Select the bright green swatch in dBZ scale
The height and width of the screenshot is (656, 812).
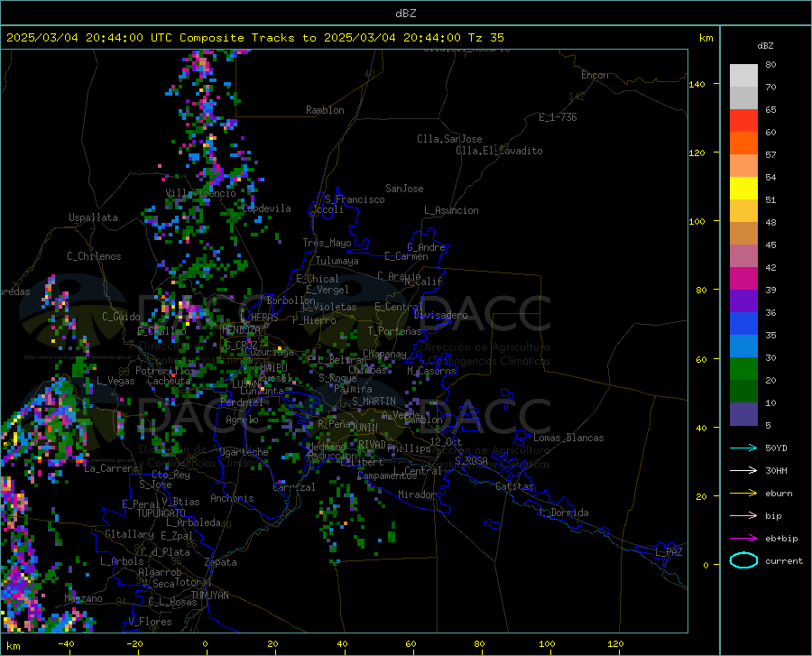click(x=743, y=369)
